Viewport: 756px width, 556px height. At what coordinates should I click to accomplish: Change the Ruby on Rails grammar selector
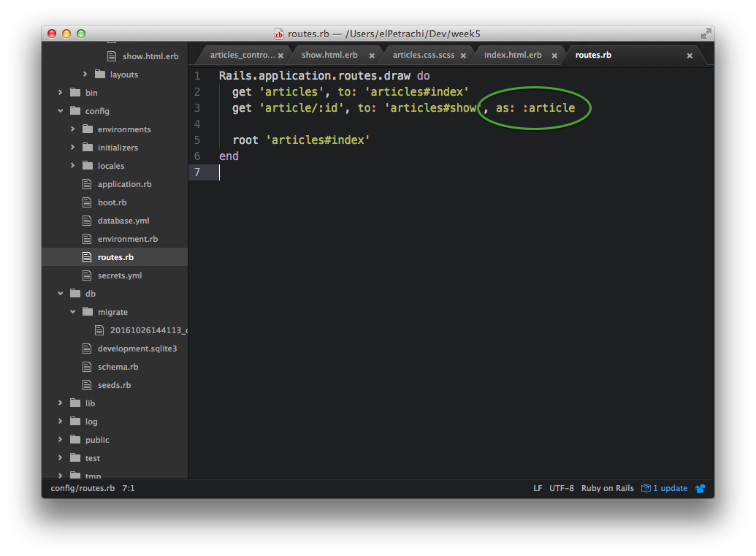pos(608,488)
